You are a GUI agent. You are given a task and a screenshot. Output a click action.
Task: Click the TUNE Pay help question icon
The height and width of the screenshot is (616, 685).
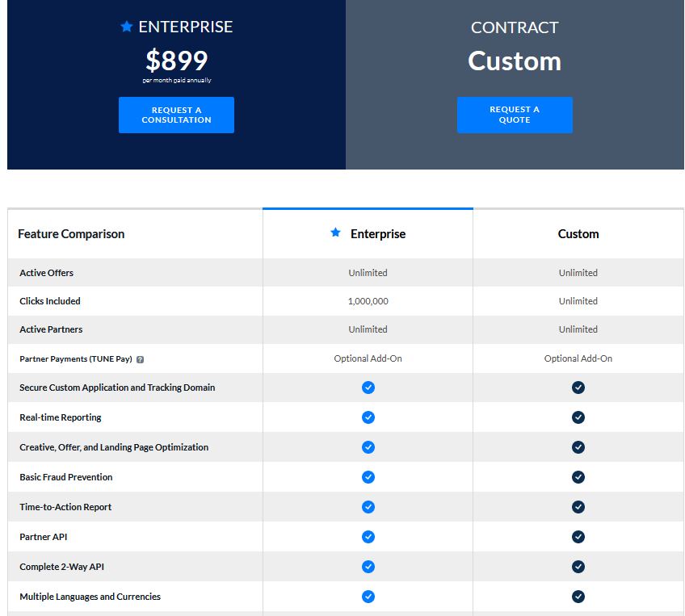click(141, 359)
